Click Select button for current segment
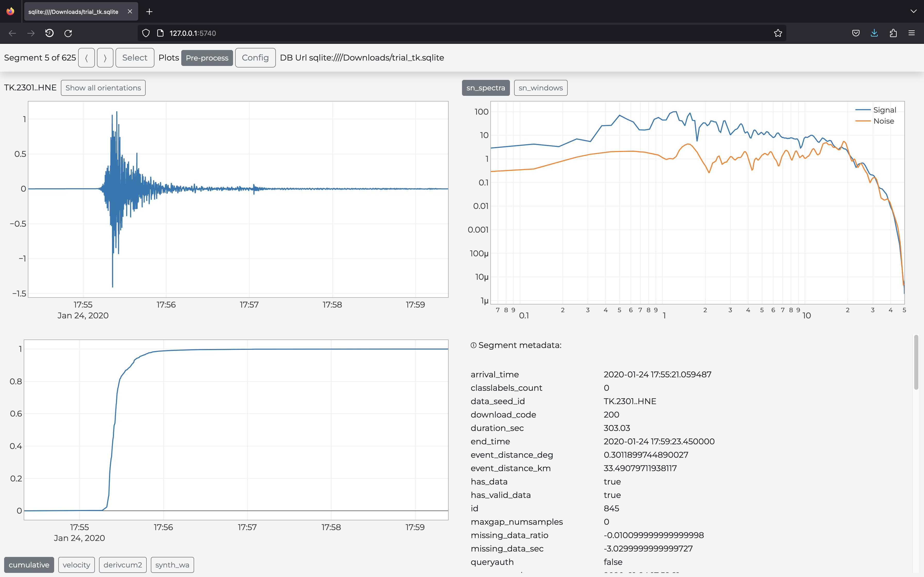This screenshot has height=577, width=924. click(134, 57)
